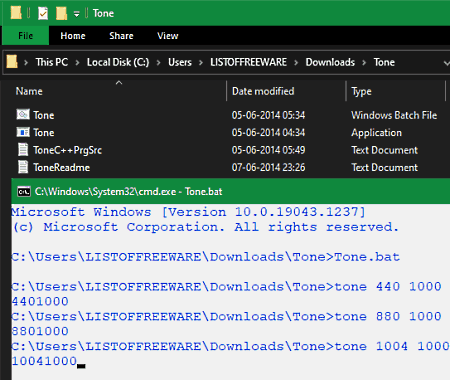Expand the chevron after Local Disk (C:)

pyautogui.click(x=159, y=62)
